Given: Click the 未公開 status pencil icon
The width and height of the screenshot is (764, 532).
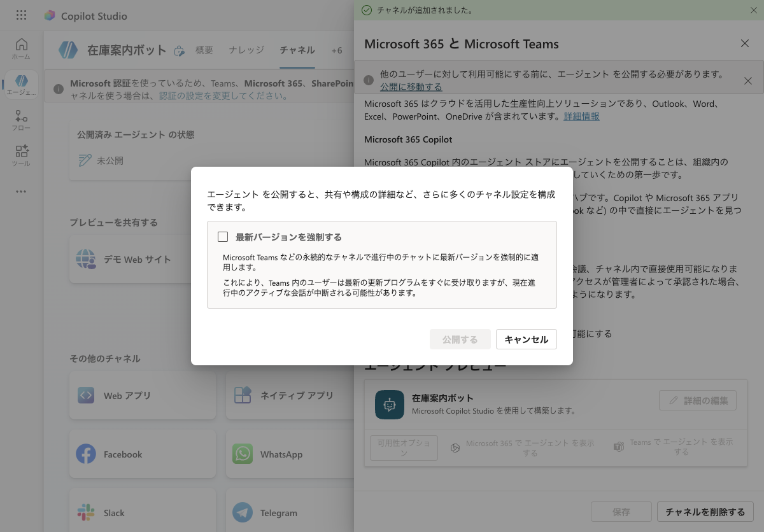Looking at the screenshot, I should tap(85, 161).
